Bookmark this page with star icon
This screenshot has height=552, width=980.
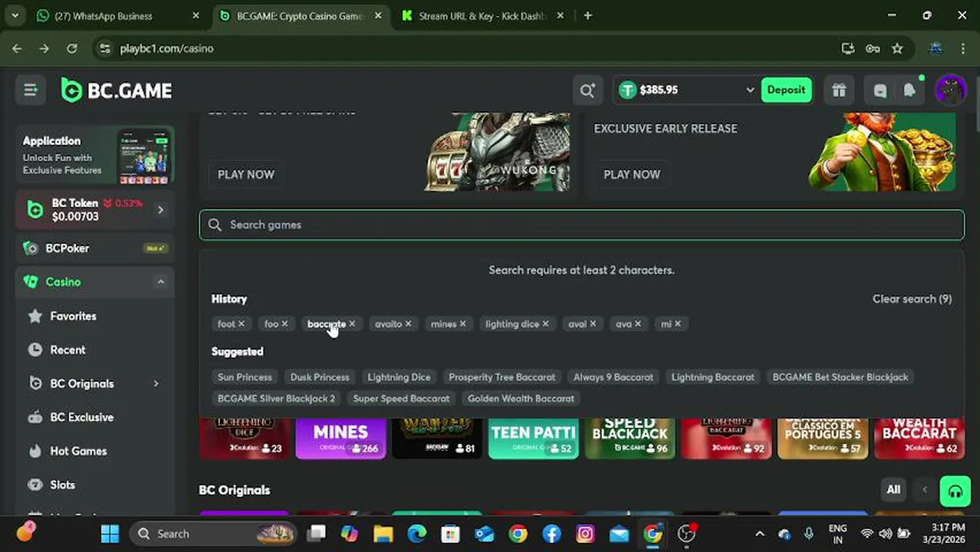(x=897, y=48)
